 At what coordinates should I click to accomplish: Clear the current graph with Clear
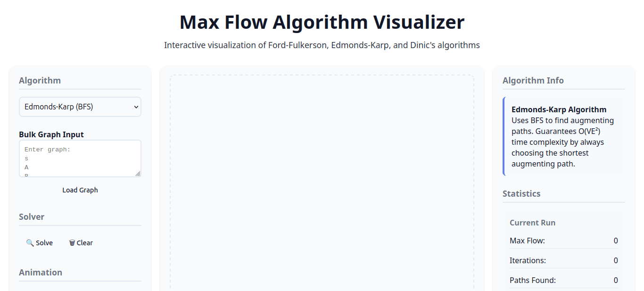tap(81, 242)
